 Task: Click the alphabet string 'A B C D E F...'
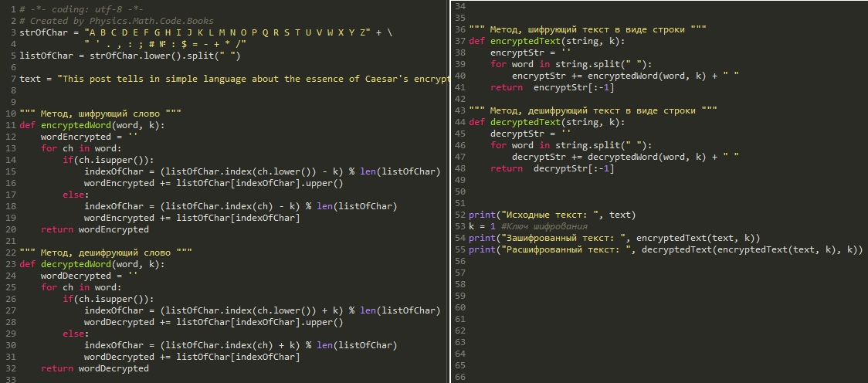click(228, 32)
